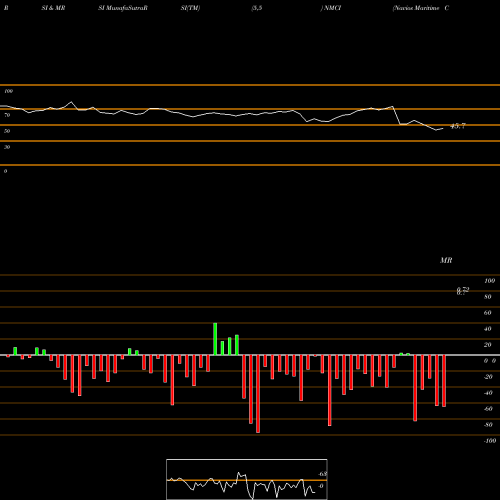This screenshot has height=500, width=500.
Task: Open the mini overview chart thumbnail
Action: (247, 479)
